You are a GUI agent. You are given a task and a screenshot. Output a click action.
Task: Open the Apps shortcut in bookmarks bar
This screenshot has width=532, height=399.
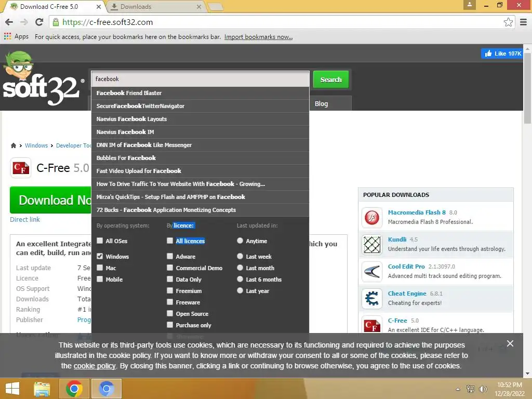point(16,37)
